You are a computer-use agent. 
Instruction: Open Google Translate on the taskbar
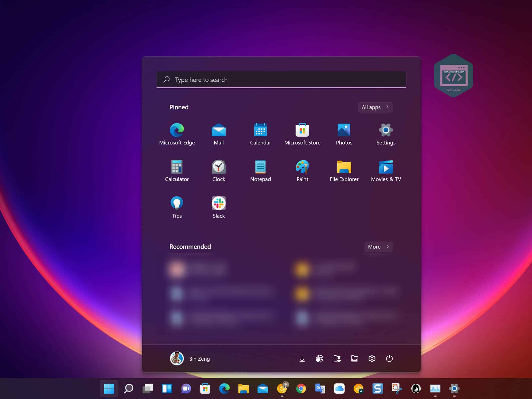[x=320, y=389]
